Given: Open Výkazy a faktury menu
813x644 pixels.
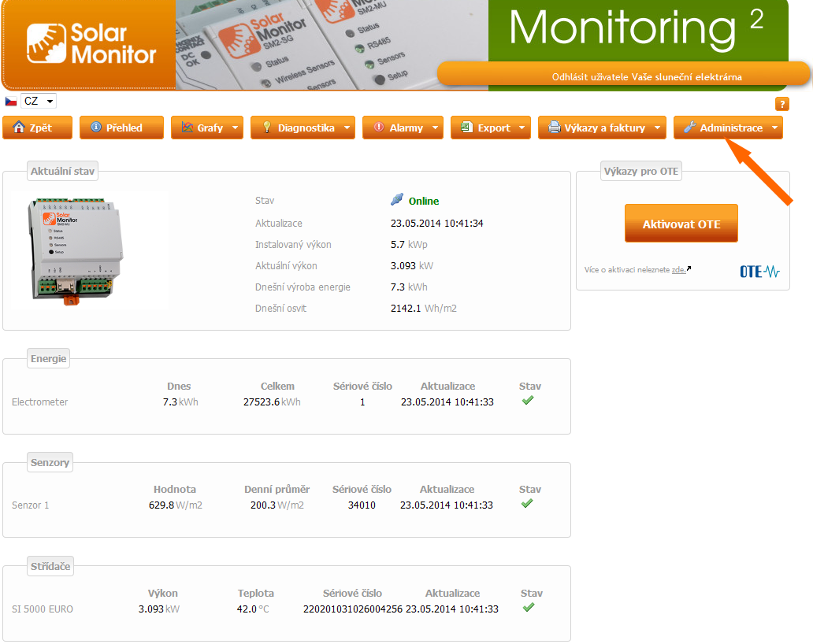Looking at the screenshot, I should [x=602, y=128].
